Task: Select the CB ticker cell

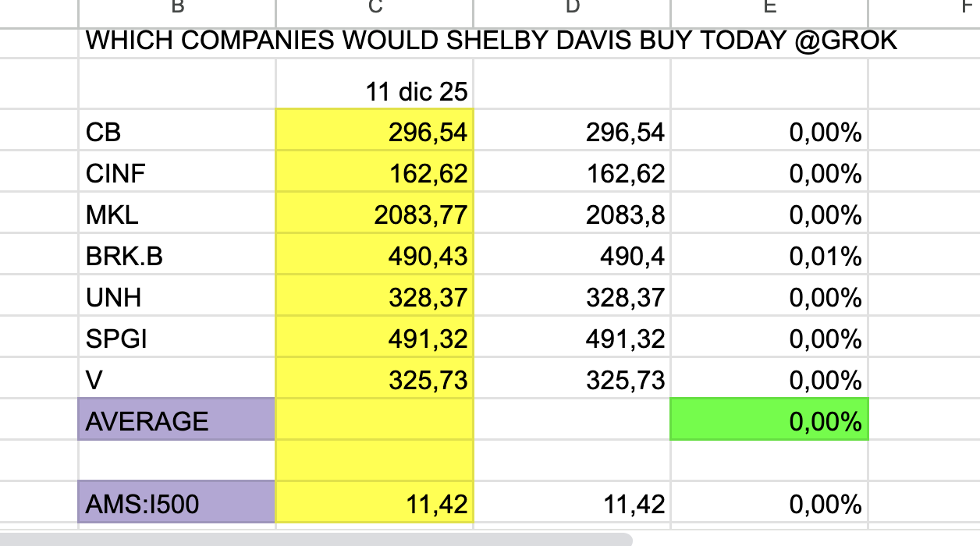Action: coord(177,133)
